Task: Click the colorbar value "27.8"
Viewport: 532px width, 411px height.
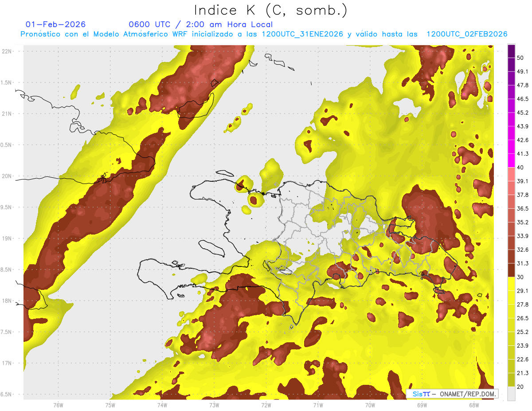Action: (x=523, y=304)
